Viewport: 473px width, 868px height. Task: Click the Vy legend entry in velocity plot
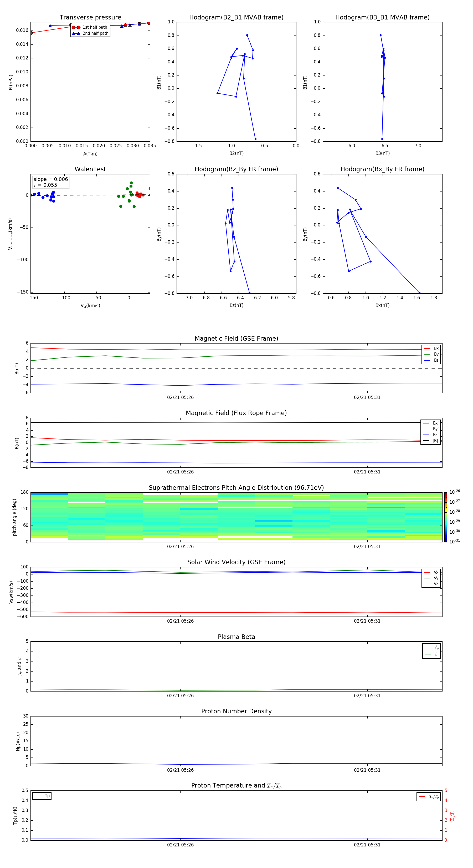431,578
